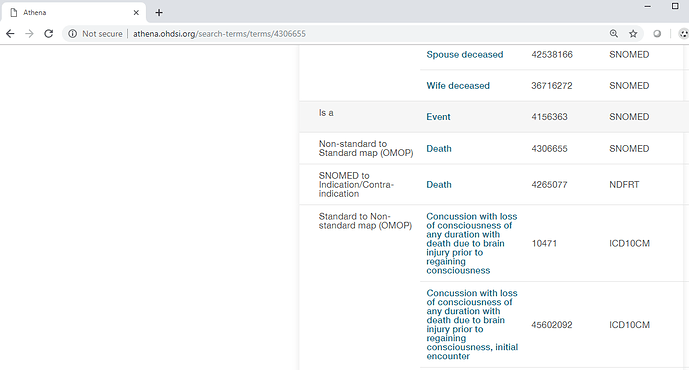Open the Death link with ID 4306655
Viewport: 689px width, 370px height.
pyautogui.click(x=439, y=149)
